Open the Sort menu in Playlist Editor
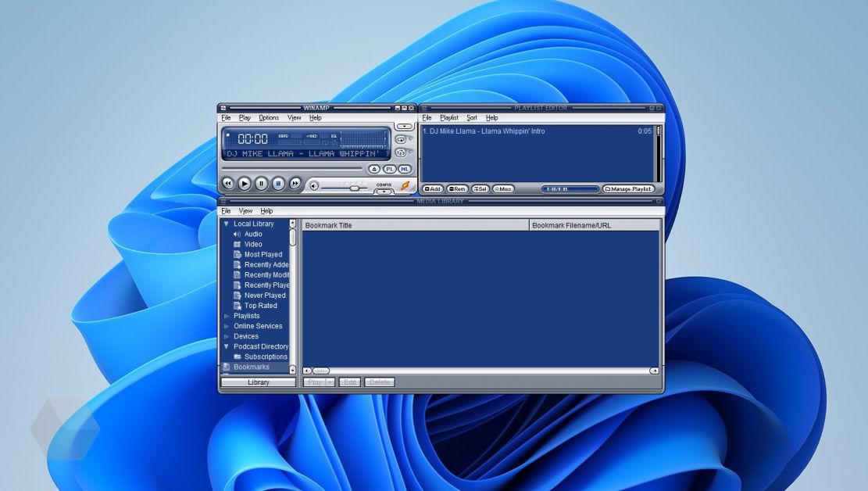The image size is (868, 491). [x=472, y=117]
